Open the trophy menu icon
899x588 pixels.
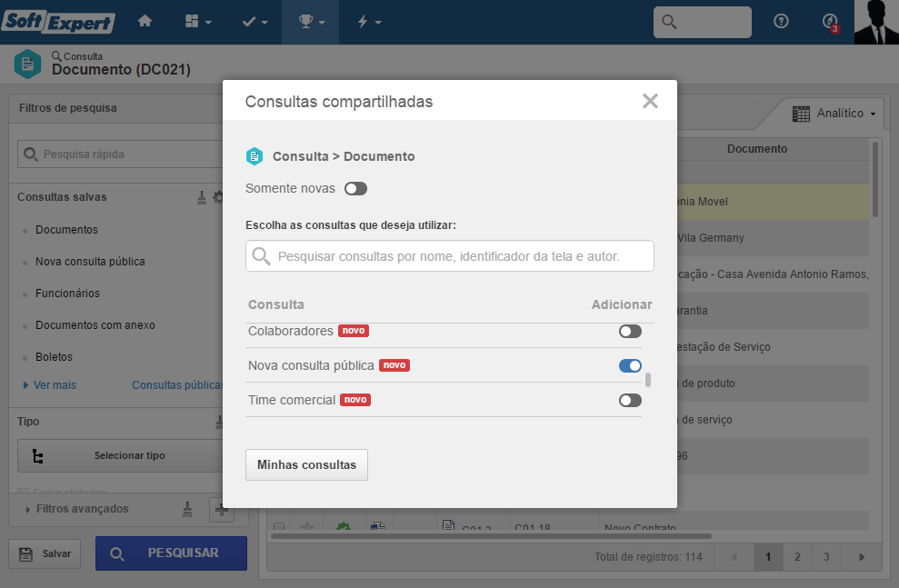(311, 22)
